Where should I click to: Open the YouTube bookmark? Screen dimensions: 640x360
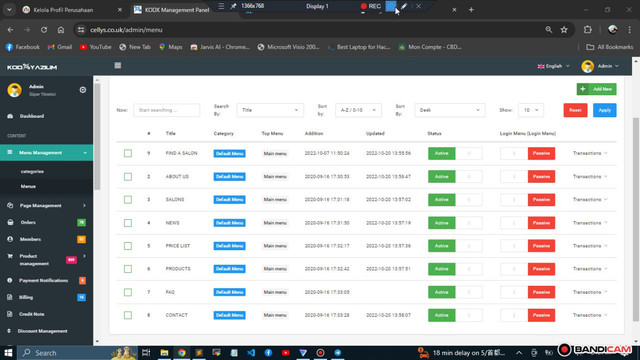tap(96, 47)
